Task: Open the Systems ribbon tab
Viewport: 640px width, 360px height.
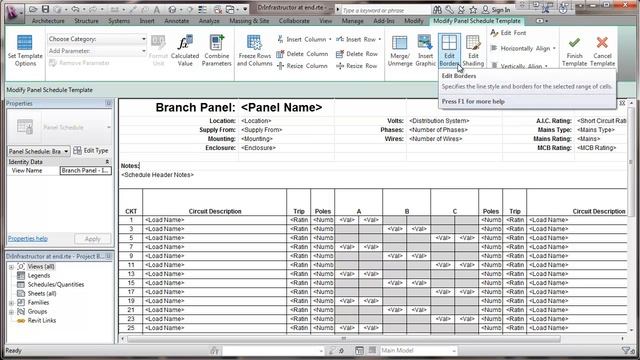Action: click(119, 21)
